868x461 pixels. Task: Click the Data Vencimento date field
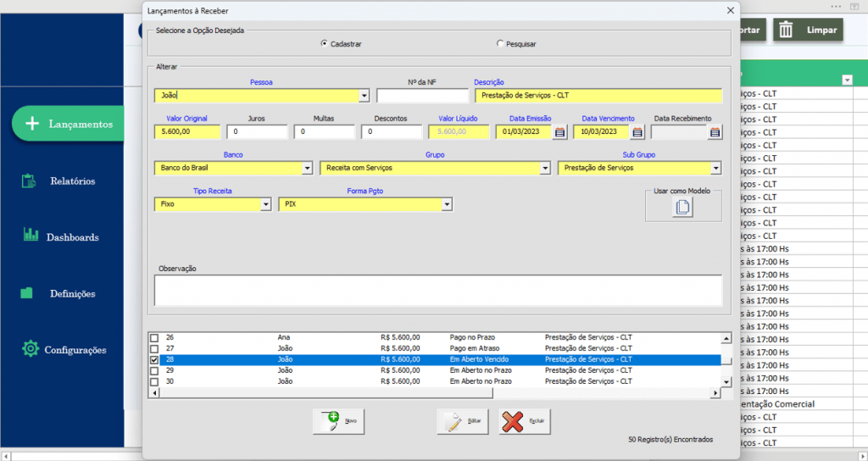point(601,131)
